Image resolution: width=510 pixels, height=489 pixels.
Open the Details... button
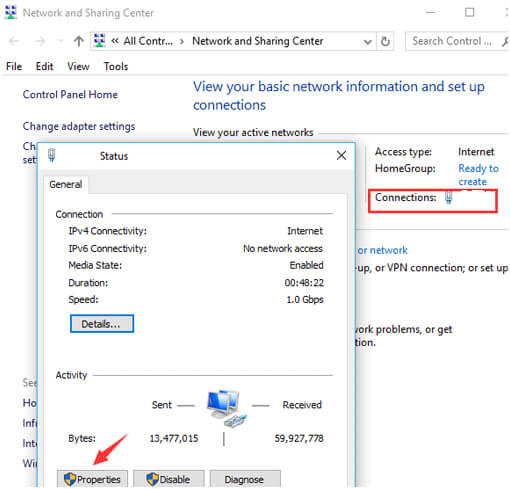coord(102,324)
